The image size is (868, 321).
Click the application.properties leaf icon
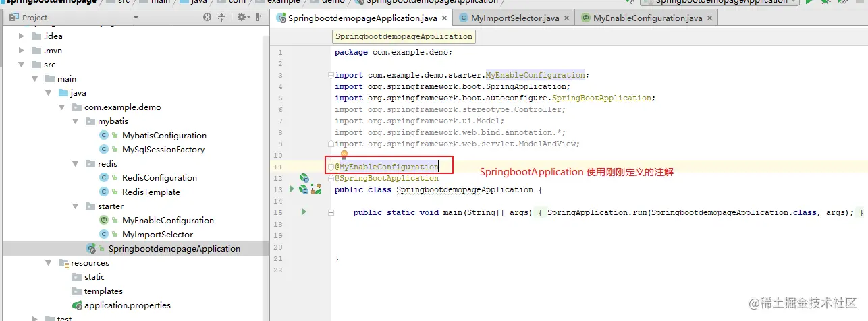click(77, 305)
